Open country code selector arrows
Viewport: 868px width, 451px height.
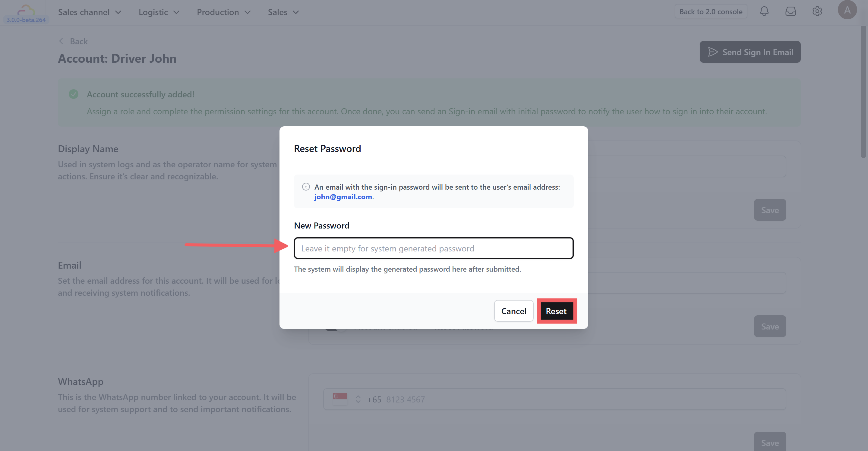coord(358,399)
